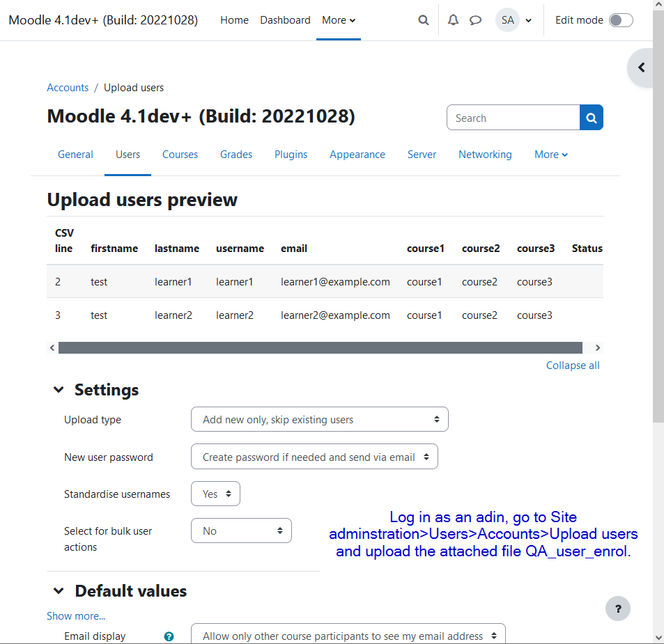664x644 pixels.
Task: Toggle Edit mode switch
Action: (x=621, y=20)
